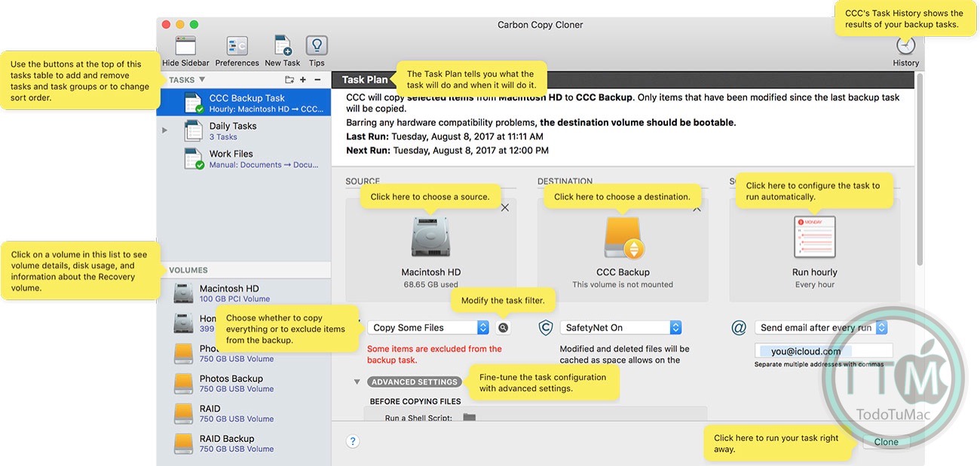Click the minus to remove task
980x466 pixels.
pyautogui.click(x=317, y=79)
